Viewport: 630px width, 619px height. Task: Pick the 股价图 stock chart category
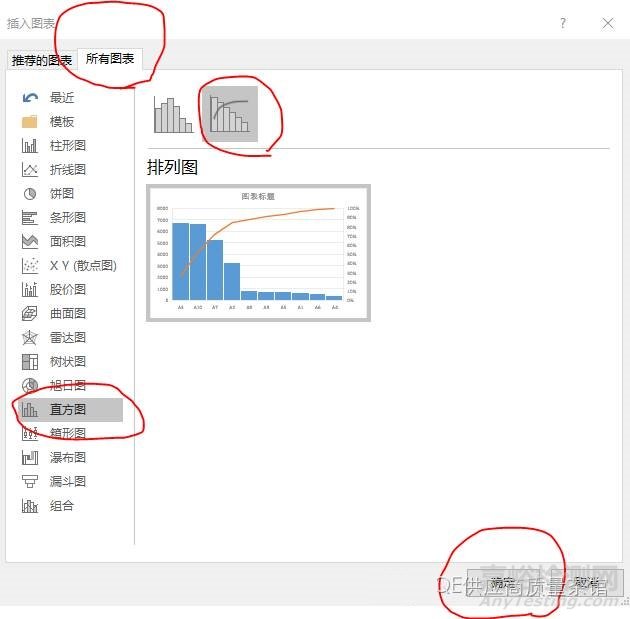(x=30, y=289)
